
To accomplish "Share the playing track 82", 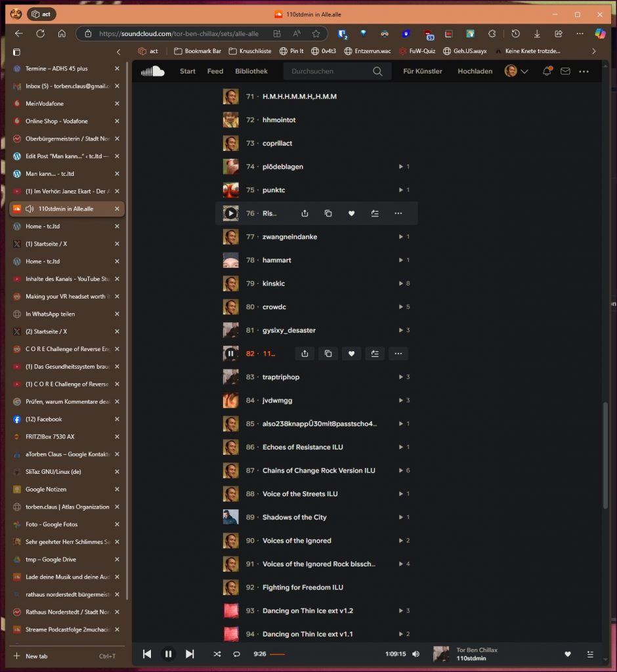I will [305, 354].
